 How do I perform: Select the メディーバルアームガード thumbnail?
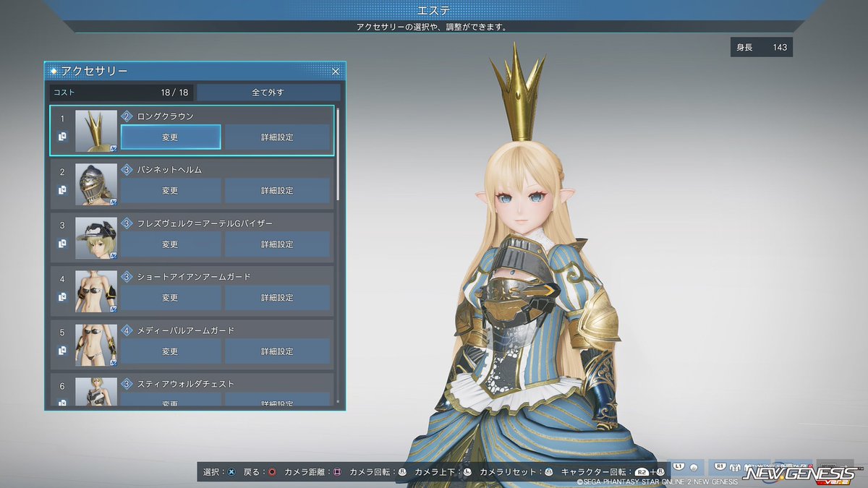(x=96, y=345)
